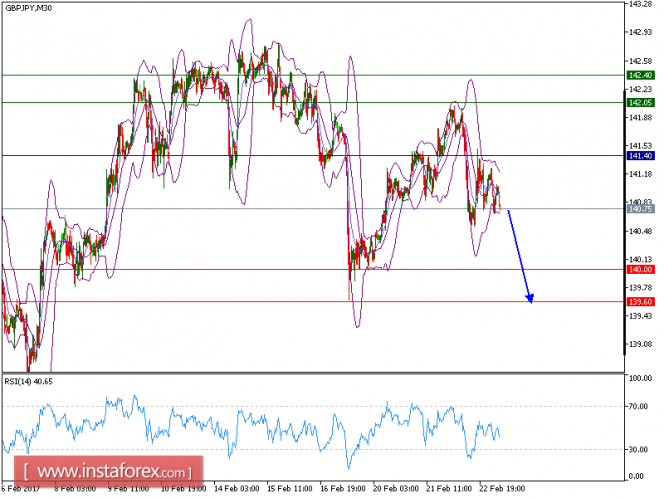
Task: Select the 142.40 green resistance price tag
Action: tap(640, 75)
